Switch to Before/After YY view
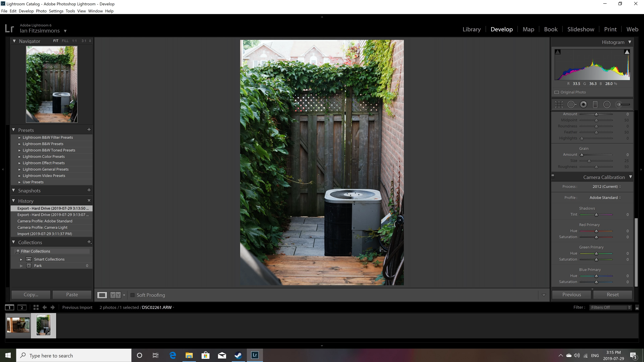Image resolution: width=644 pixels, height=362 pixels. point(115,295)
